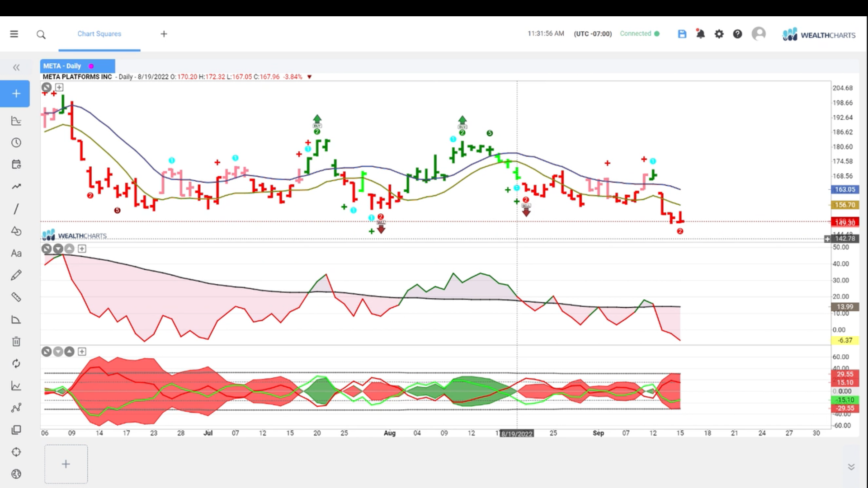Image resolution: width=868 pixels, height=488 pixels.
Task: Click the 13.99 oscillator value label
Action: pos(844,307)
